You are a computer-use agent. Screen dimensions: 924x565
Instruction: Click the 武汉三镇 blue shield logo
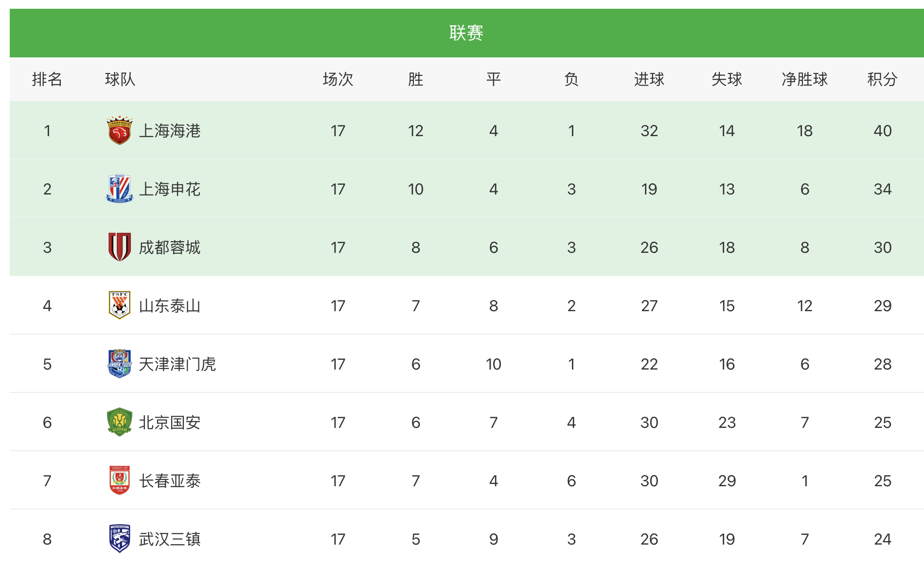click(119, 539)
